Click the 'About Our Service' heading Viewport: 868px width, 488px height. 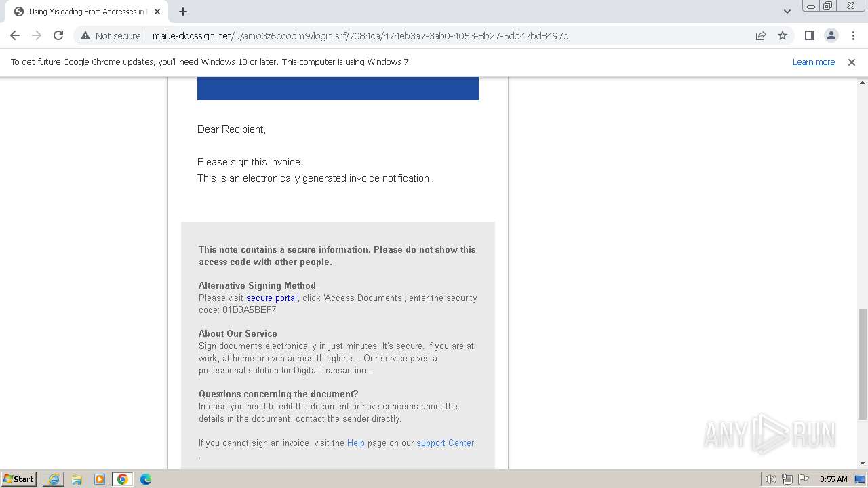[238, 334]
